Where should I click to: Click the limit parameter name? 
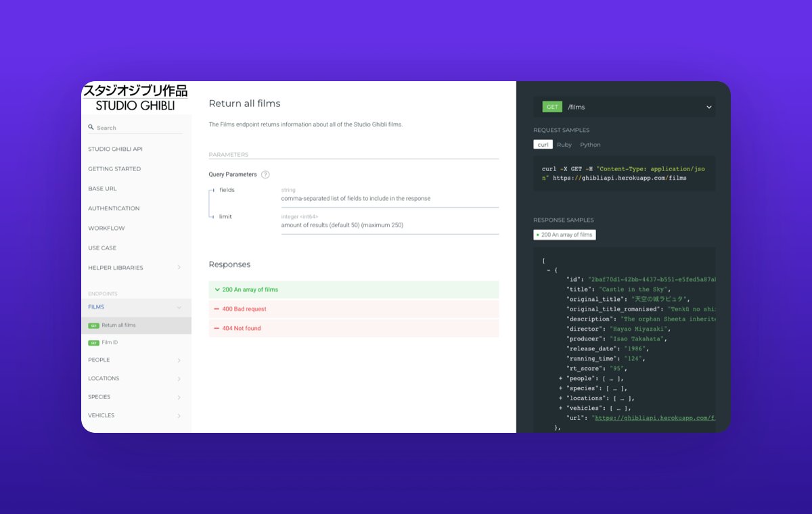click(225, 216)
